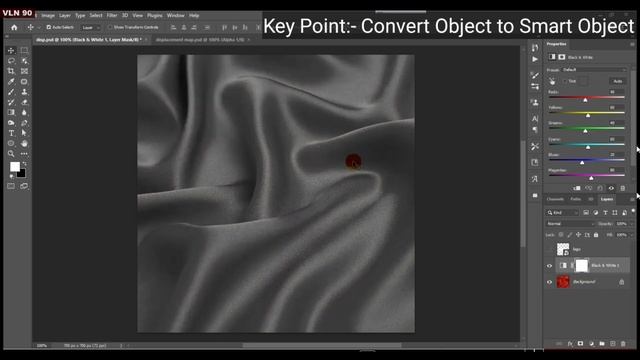Click the Blues slider handle
The height and width of the screenshot is (360, 640).
582,162
